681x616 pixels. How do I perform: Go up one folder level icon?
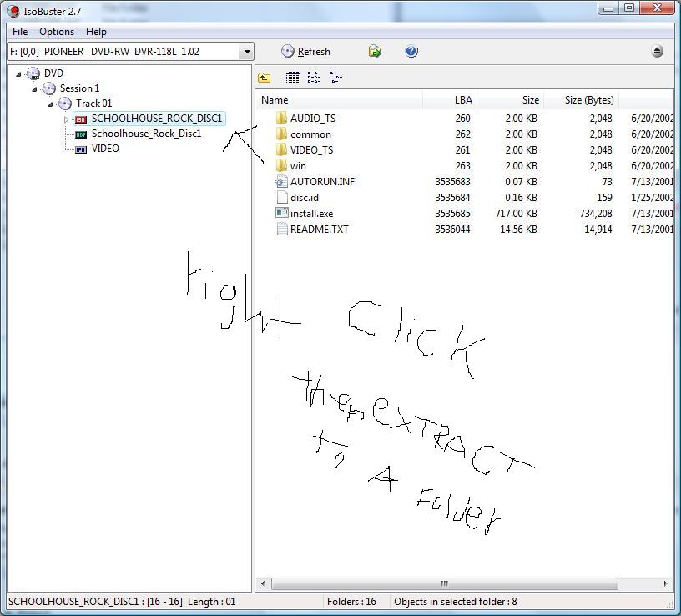[264, 78]
